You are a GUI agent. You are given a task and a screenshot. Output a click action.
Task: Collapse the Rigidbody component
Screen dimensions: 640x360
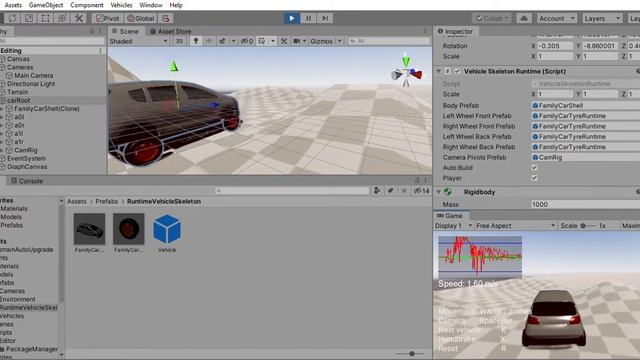pyautogui.click(x=439, y=192)
